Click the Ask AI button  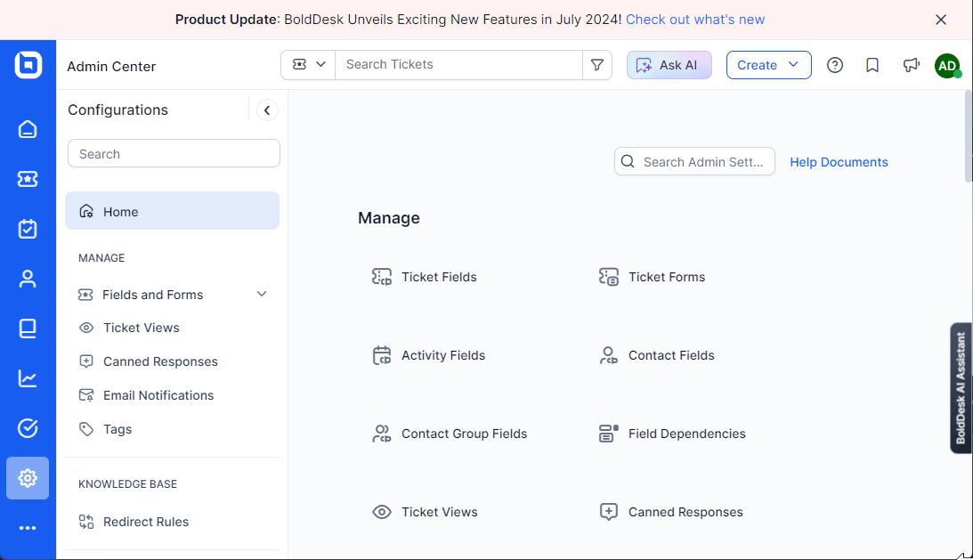tap(669, 65)
